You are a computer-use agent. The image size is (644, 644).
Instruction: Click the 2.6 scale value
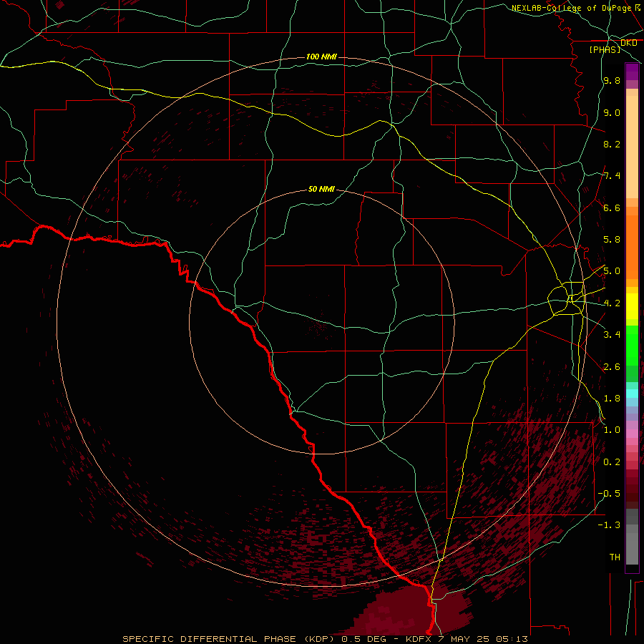(x=612, y=367)
